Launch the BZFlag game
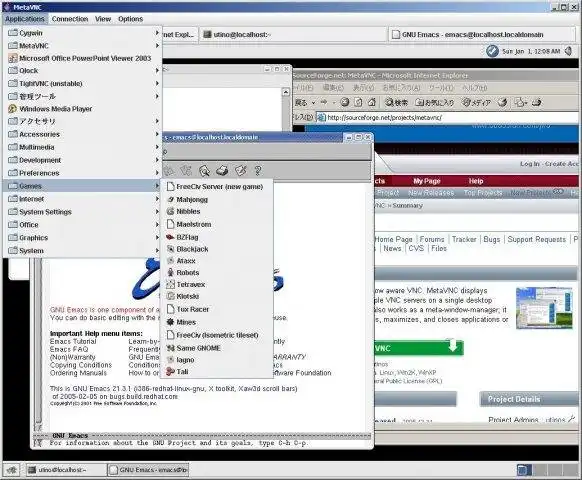Screen dimensions: 582x480 coord(217,237)
